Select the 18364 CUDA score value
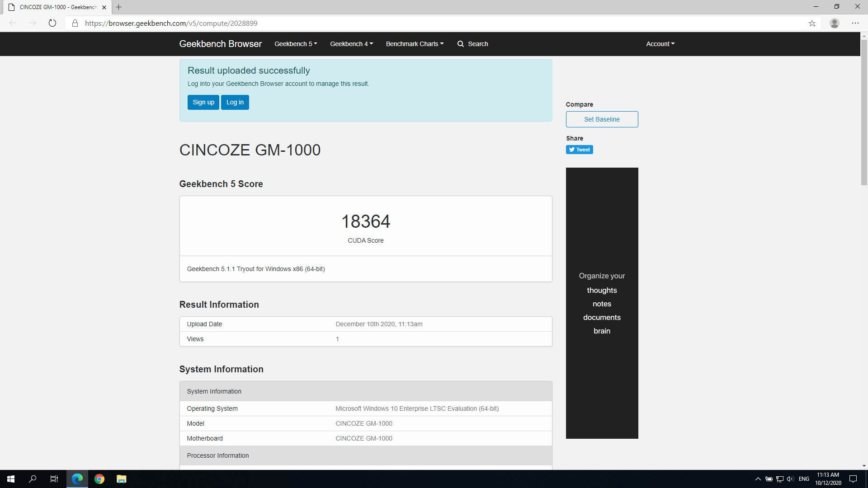The image size is (868, 488). (x=365, y=221)
